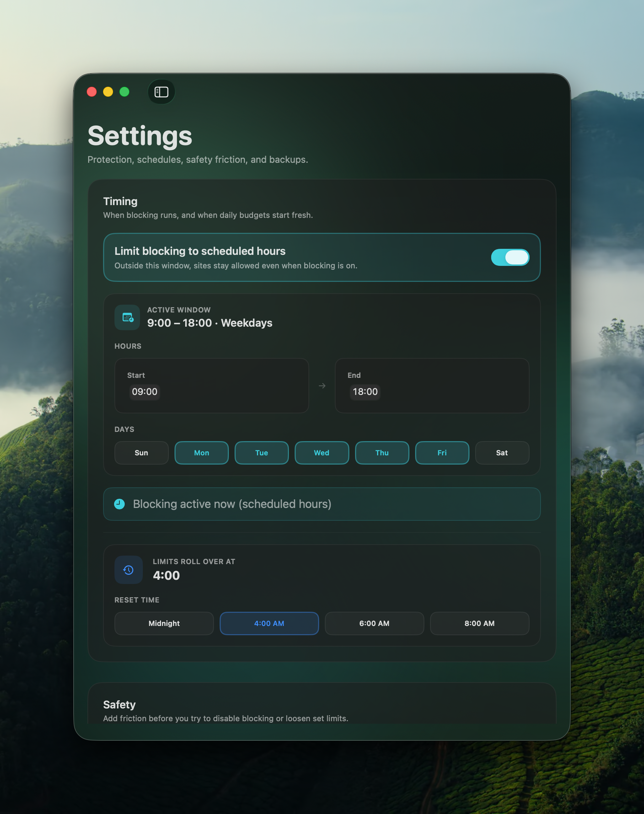Set reset time to Midnight

(164, 623)
